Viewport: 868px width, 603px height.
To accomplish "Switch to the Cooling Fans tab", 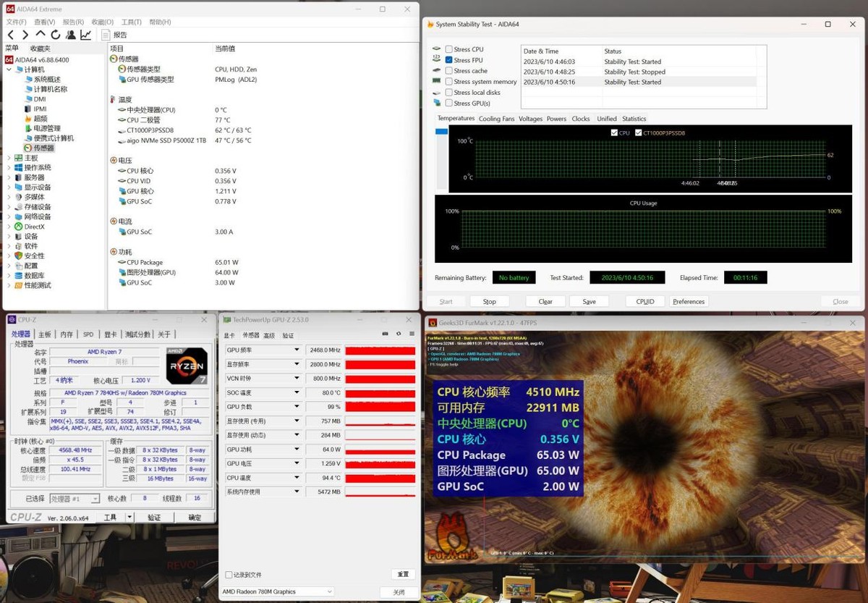I will [x=496, y=119].
